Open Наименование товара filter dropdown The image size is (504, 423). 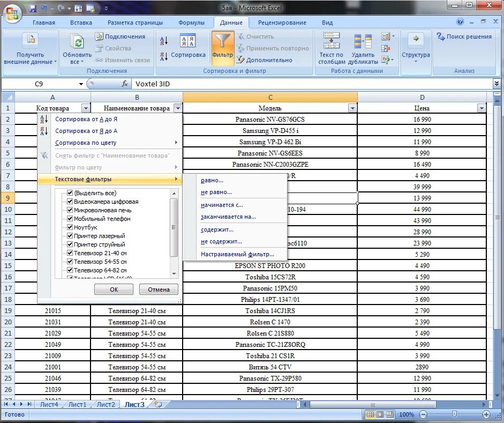click(x=178, y=108)
